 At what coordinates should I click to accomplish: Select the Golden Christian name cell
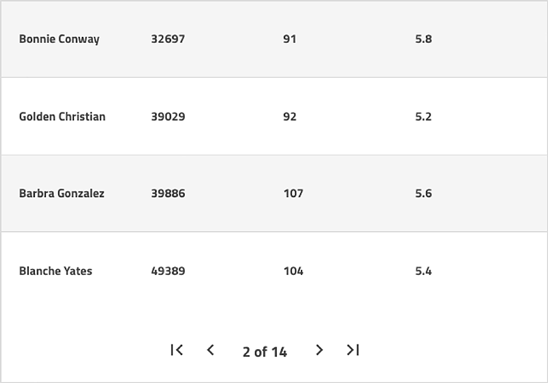tap(62, 116)
